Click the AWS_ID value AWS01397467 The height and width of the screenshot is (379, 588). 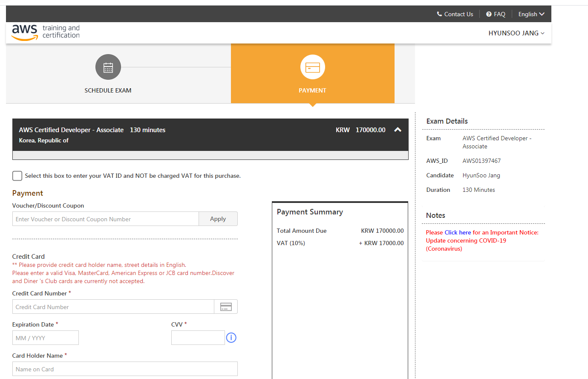(x=481, y=161)
